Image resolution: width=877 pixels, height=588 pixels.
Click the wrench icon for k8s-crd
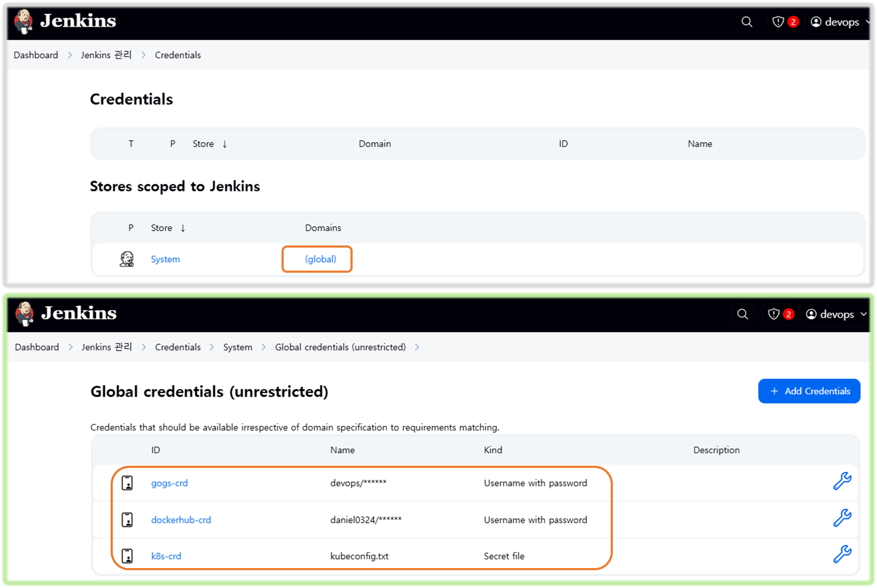[842, 554]
